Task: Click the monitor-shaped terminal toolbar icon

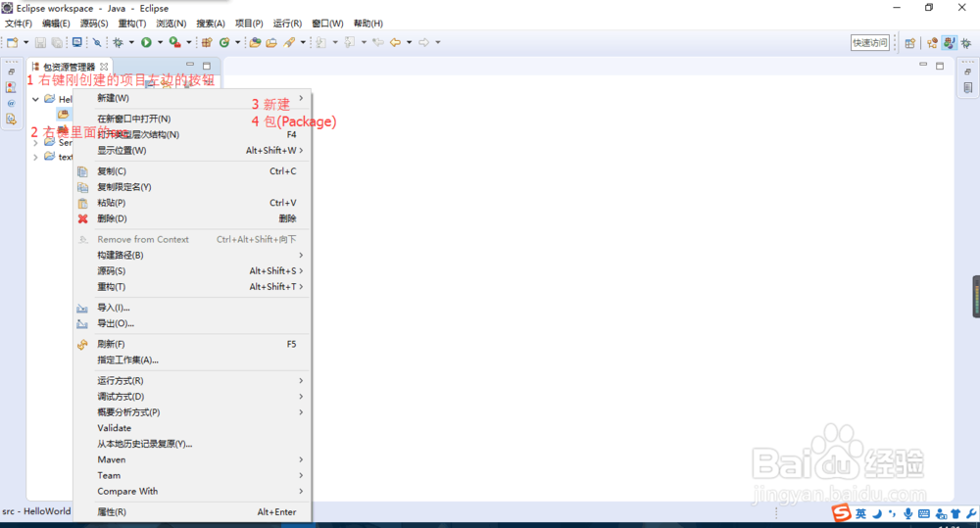Action: (x=76, y=42)
